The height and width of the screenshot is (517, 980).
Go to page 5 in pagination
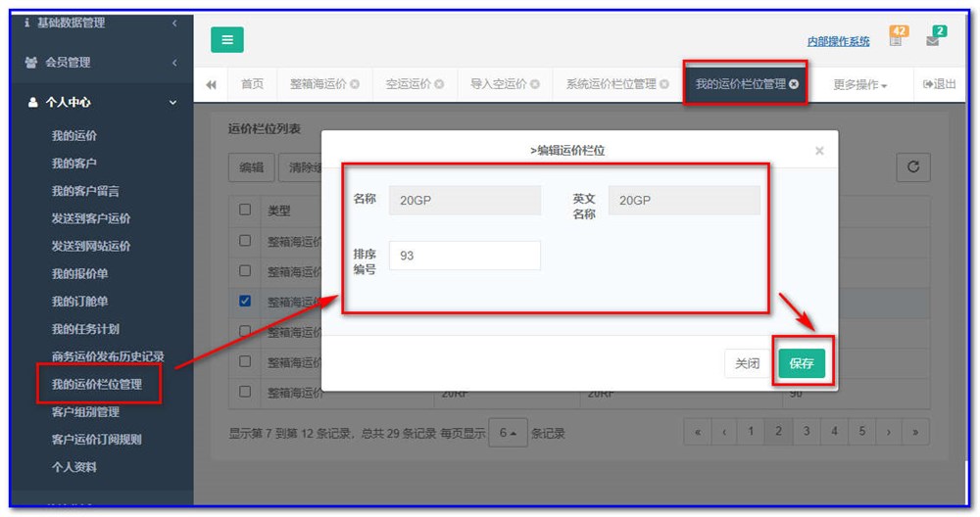point(861,432)
